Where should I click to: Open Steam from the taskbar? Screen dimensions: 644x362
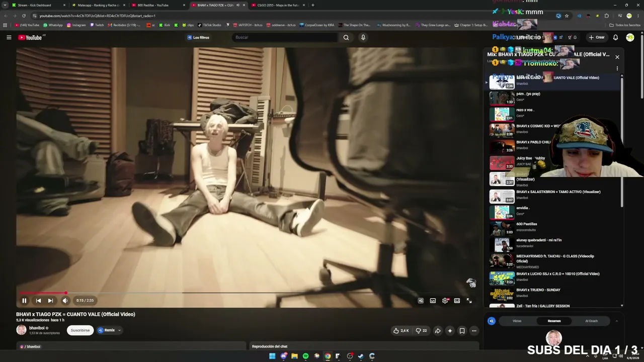[361, 356]
